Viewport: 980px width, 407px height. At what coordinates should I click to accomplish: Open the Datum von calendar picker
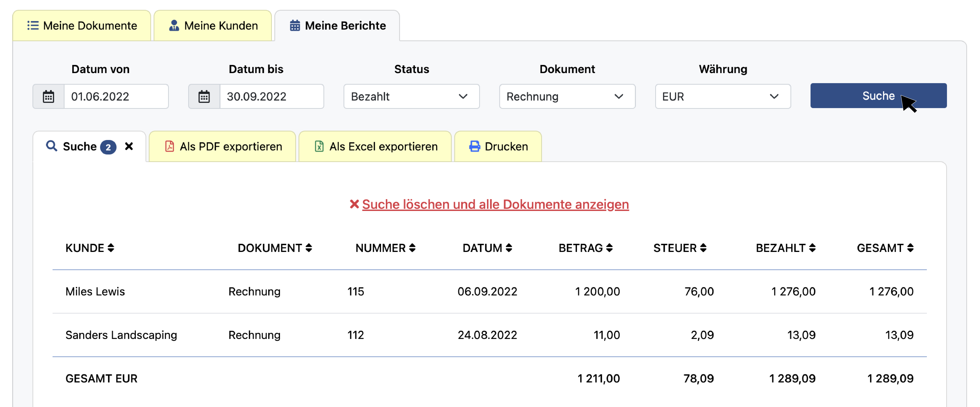(48, 96)
